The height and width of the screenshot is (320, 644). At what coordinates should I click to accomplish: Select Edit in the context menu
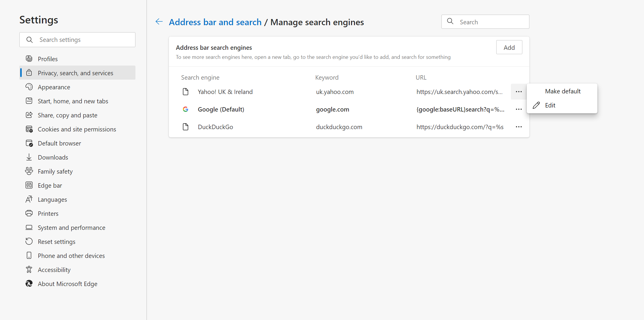(x=550, y=105)
